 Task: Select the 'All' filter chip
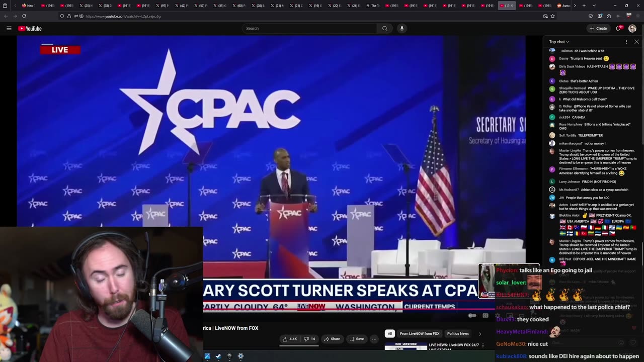[x=389, y=333]
